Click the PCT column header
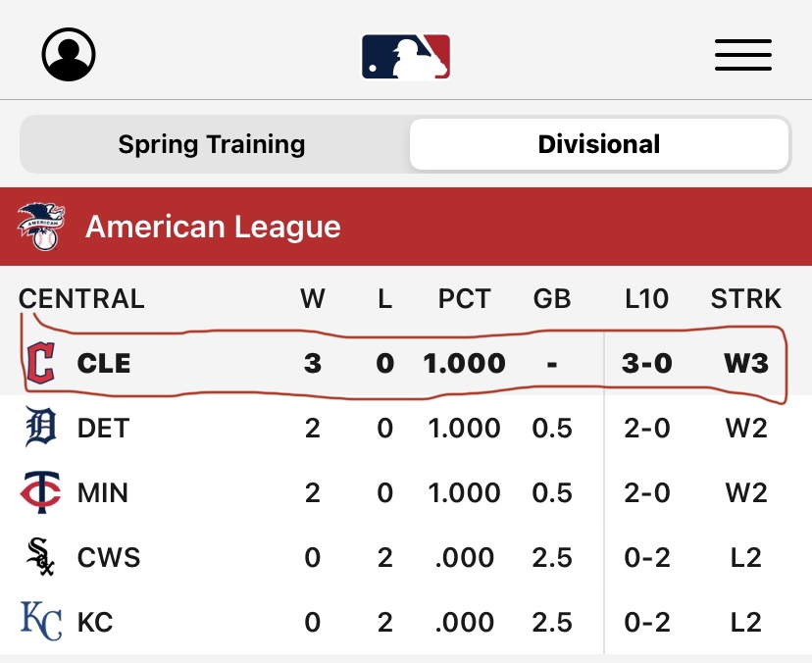812x663 pixels. [x=464, y=298]
